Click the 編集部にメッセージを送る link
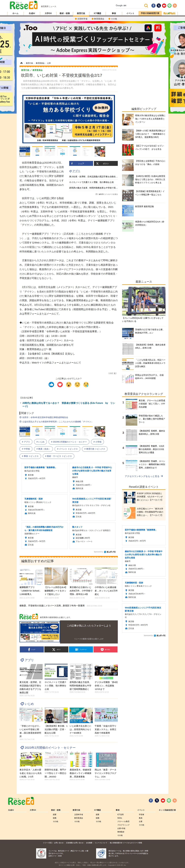 (107, 194)
